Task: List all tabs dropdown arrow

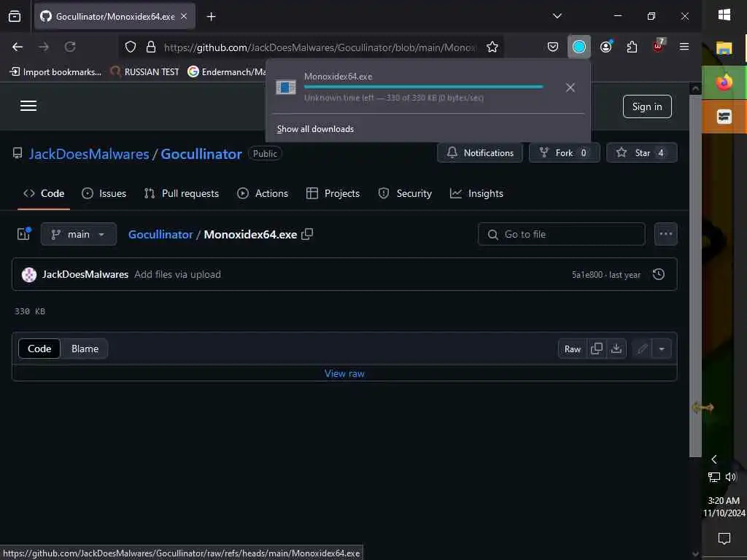Action: (557, 16)
